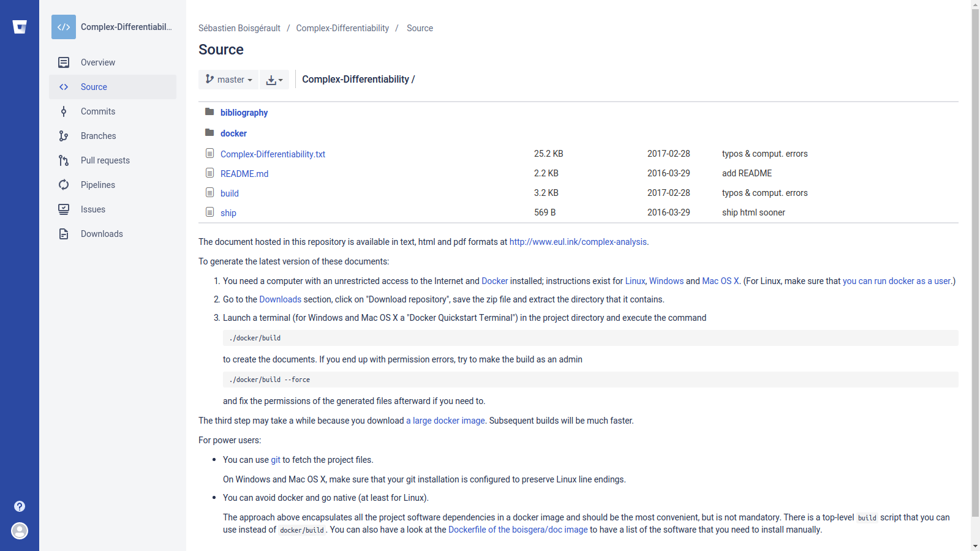Image resolution: width=980 pixels, height=551 pixels.
Task: Open the download options dropdown
Action: click(274, 80)
